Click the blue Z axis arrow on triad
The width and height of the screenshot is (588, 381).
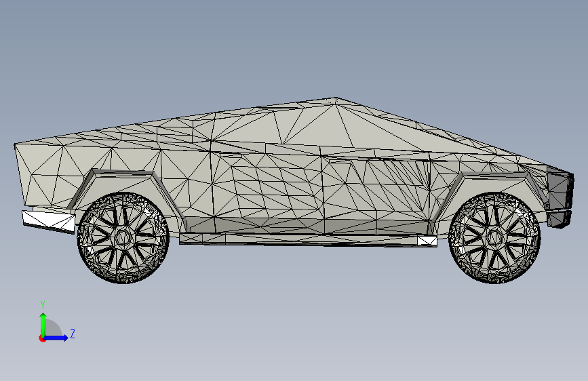56,338
